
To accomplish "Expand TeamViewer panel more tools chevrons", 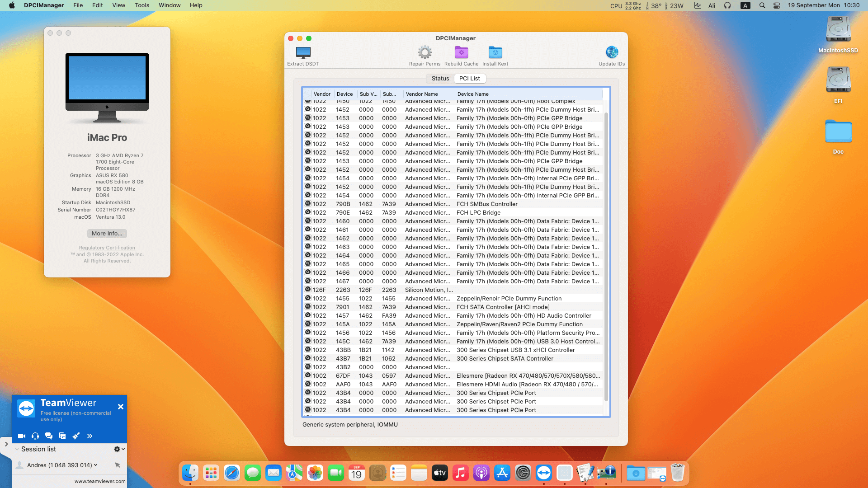I will [90, 436].
